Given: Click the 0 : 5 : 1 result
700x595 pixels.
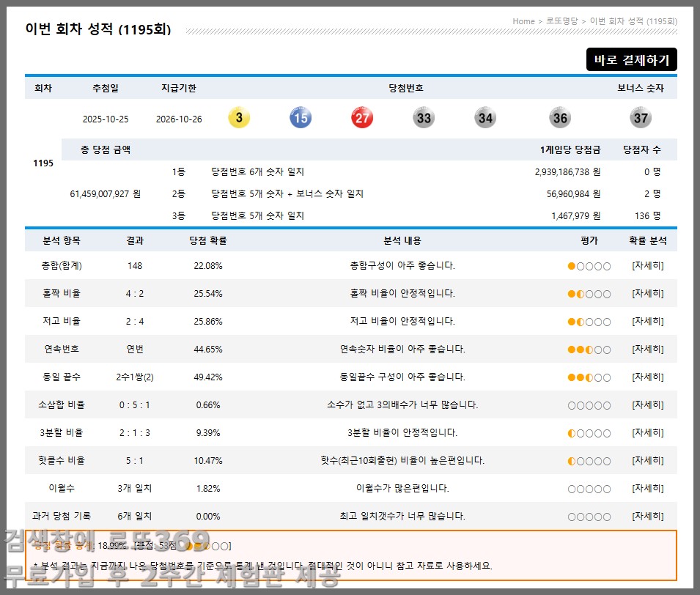Looking at the screenshot, I should 134,405.
